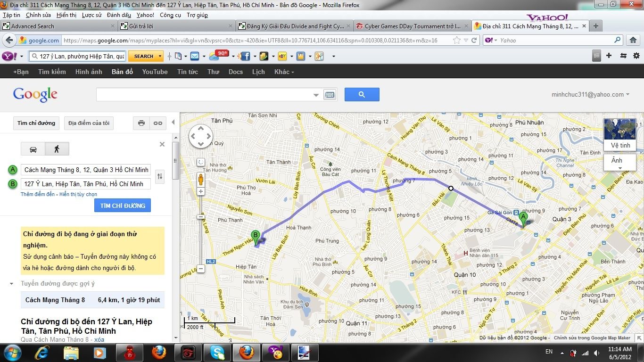Collapse Tuyến đường được gợi ý section
The height and width of the screenshot is (362, 644).
tap(12, 284)
